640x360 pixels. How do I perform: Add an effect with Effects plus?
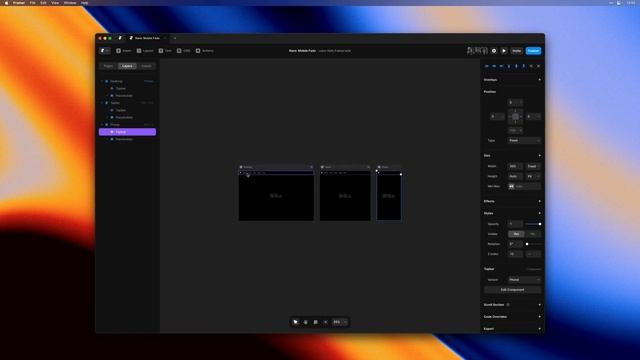pyautogui.click(x=540, y=201)
